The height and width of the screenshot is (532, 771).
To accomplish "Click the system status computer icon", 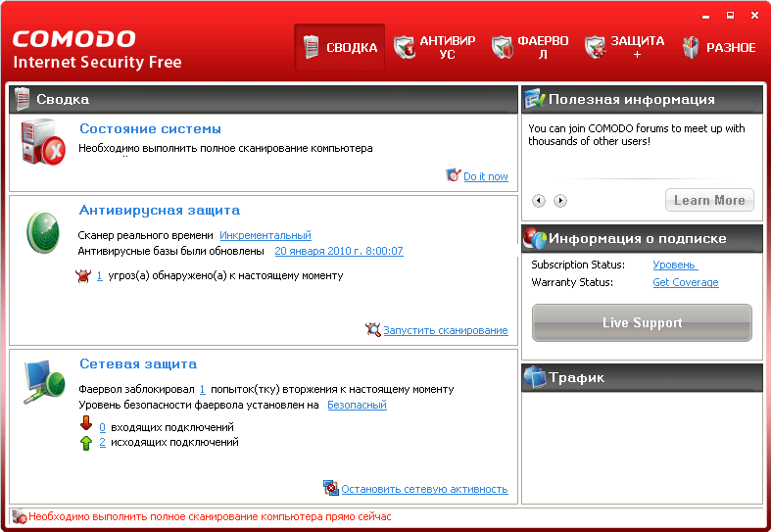I will click(43, 141).
